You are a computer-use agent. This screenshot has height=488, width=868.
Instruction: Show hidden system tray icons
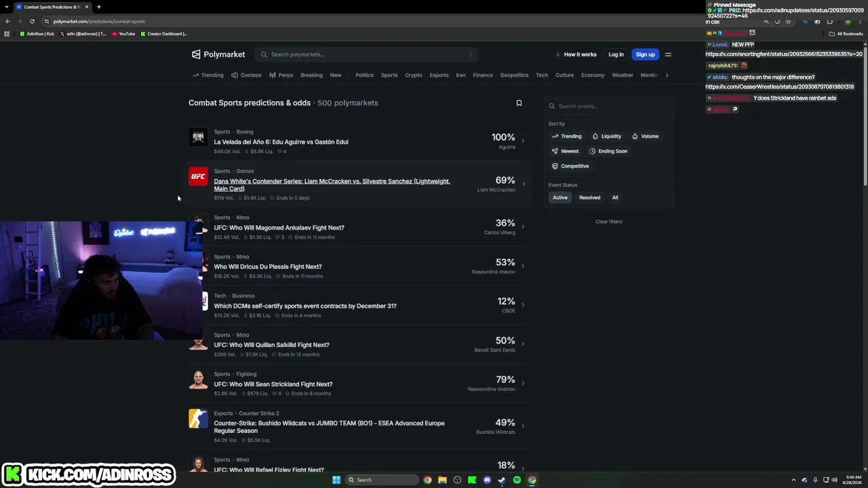793,480
